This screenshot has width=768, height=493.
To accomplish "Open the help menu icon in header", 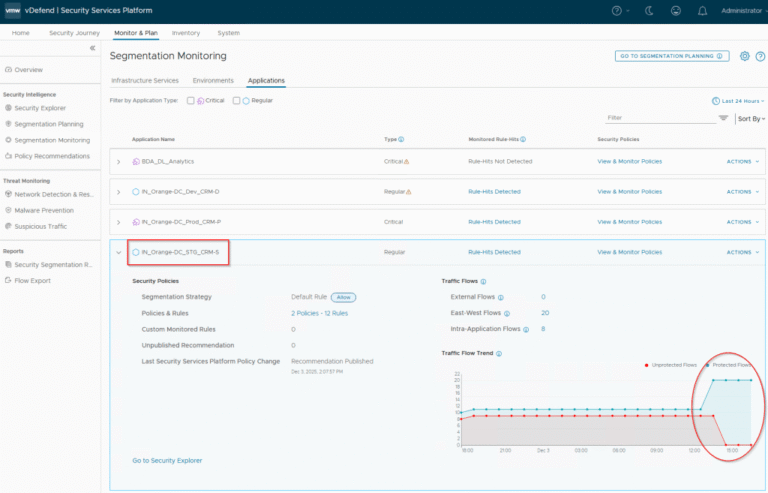I will 617,11.
